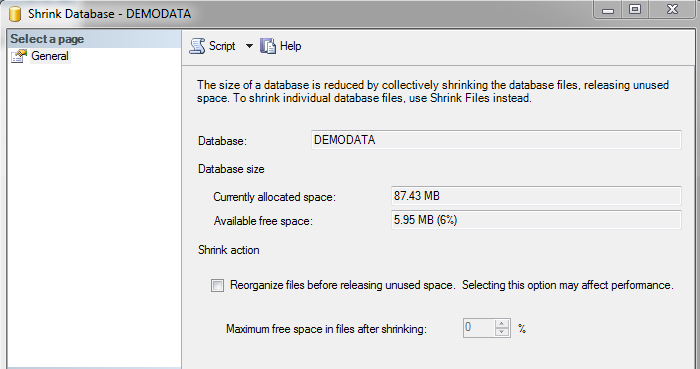Image resolution: width=700 pixels, height=369 pixels.
Task: Click the DEMODATA database name field
Action: pyautogui.click(x=496, y=140)
